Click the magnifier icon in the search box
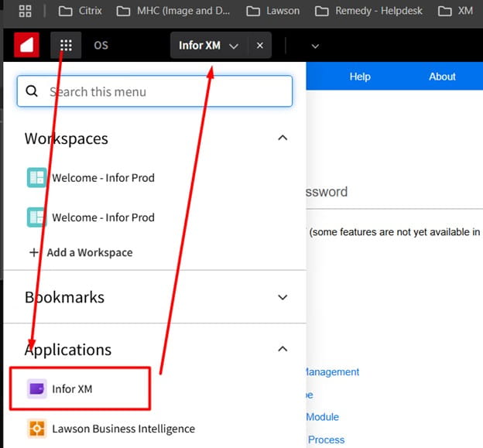 coord(33,91)
